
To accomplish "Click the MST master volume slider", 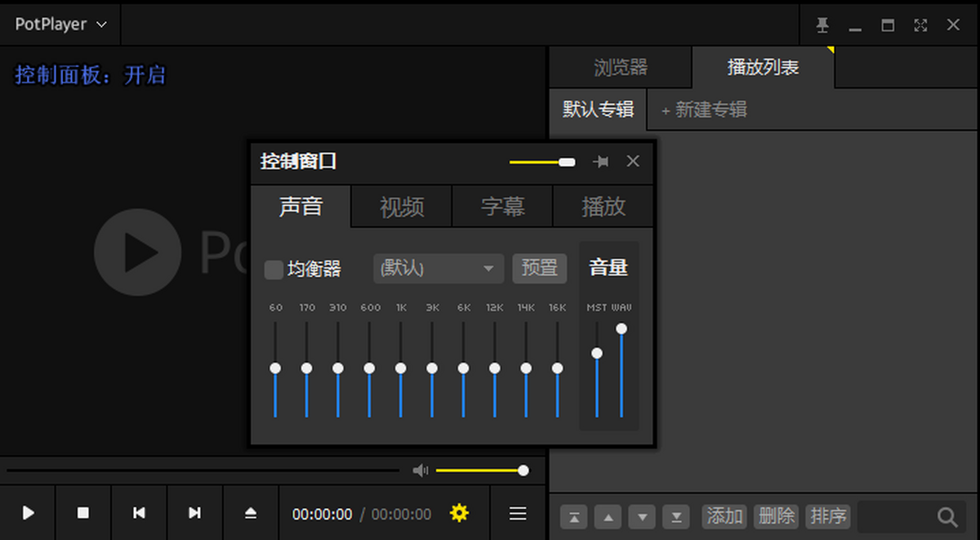I will pos(597,368).
